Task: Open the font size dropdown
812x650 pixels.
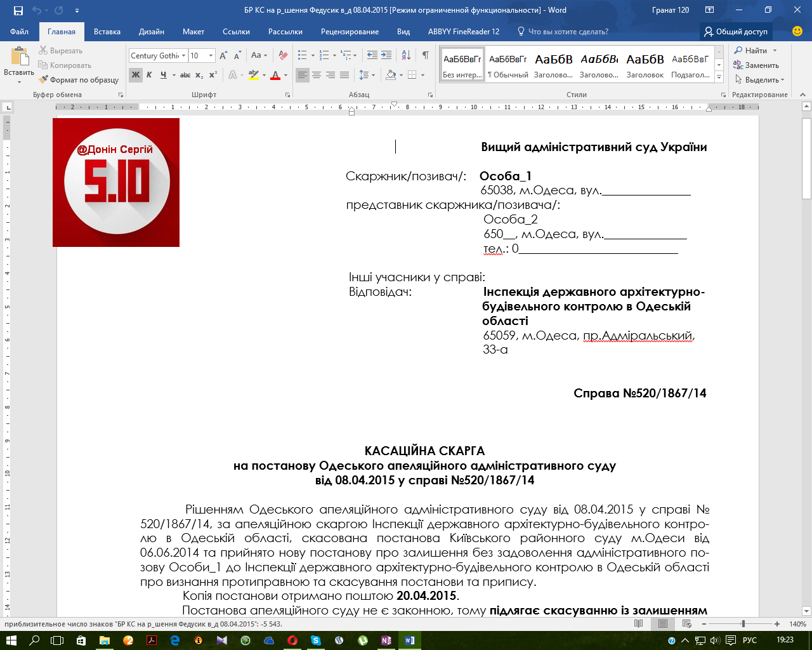Action: 211,56
